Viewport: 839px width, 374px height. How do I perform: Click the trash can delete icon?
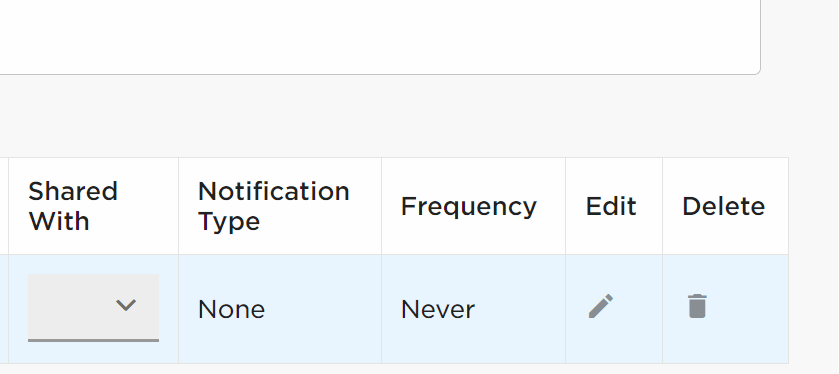tap(697, 306)
